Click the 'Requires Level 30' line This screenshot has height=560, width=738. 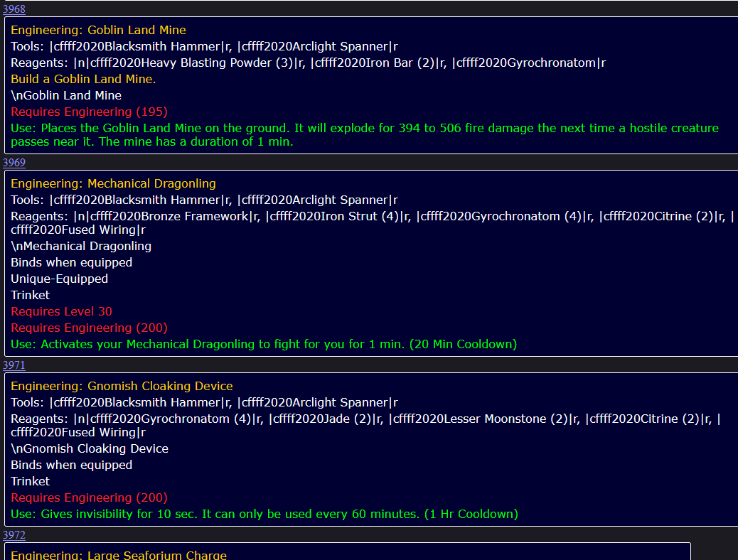62,311
